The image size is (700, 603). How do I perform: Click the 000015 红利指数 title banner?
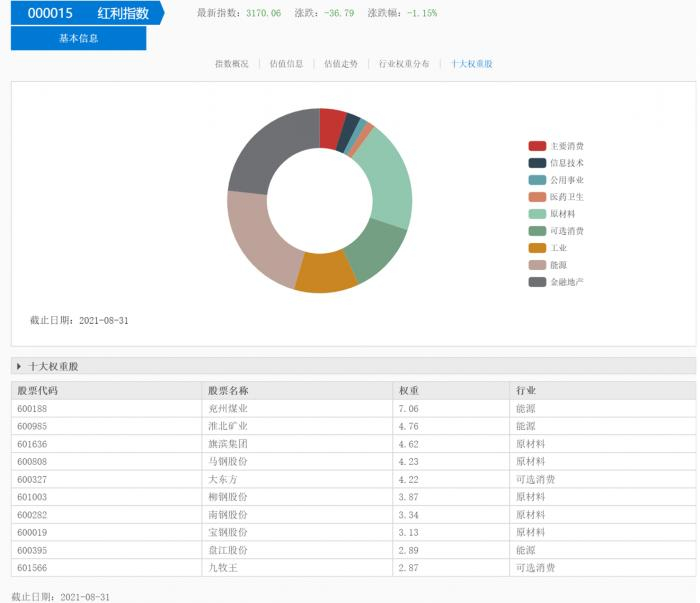(x=85, y=13)
